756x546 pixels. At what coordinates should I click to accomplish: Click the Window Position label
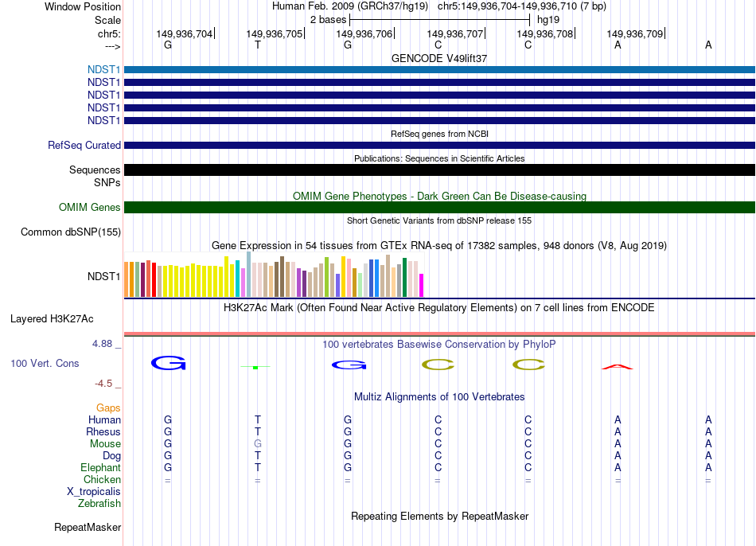83,6
